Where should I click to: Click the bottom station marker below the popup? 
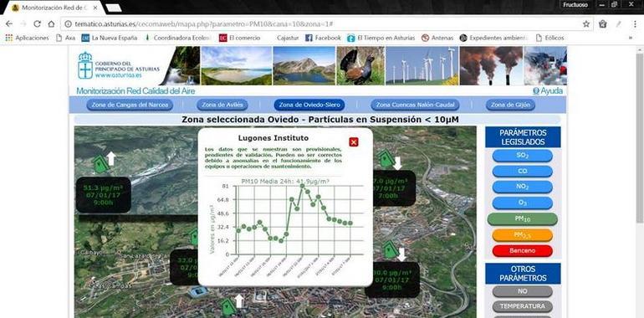[228, 308]
